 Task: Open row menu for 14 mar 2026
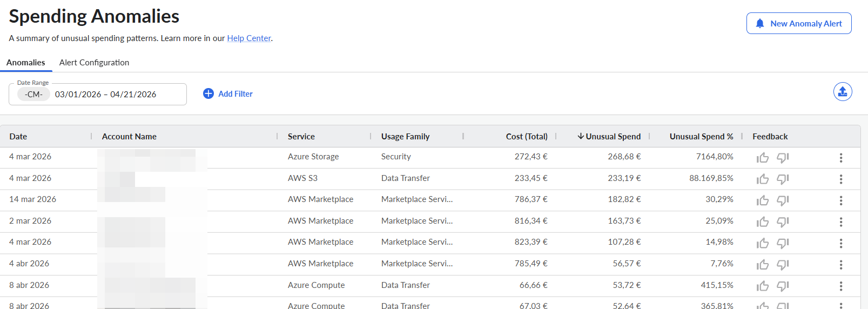coord(841,200)
